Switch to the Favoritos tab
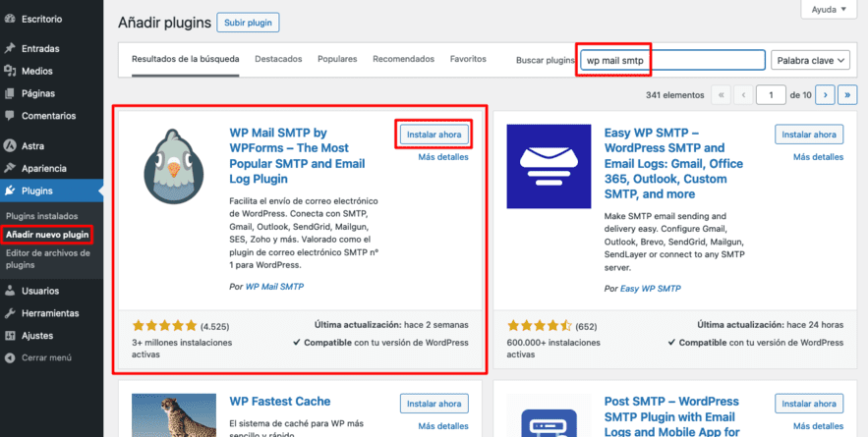Image resolution: width=868 pixels, height=437 pixels. 468,59
